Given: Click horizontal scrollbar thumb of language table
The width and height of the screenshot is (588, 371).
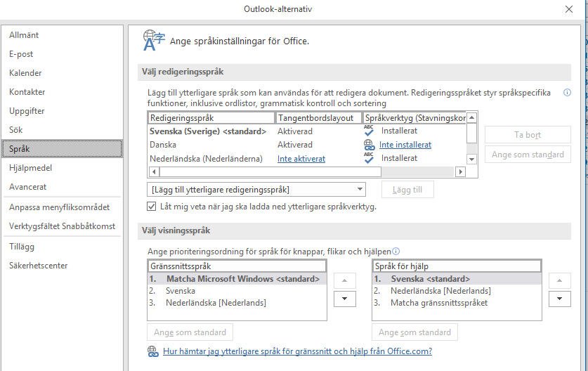Looking at the screenshot, I should pyautogui.click(x=270, y=172).
